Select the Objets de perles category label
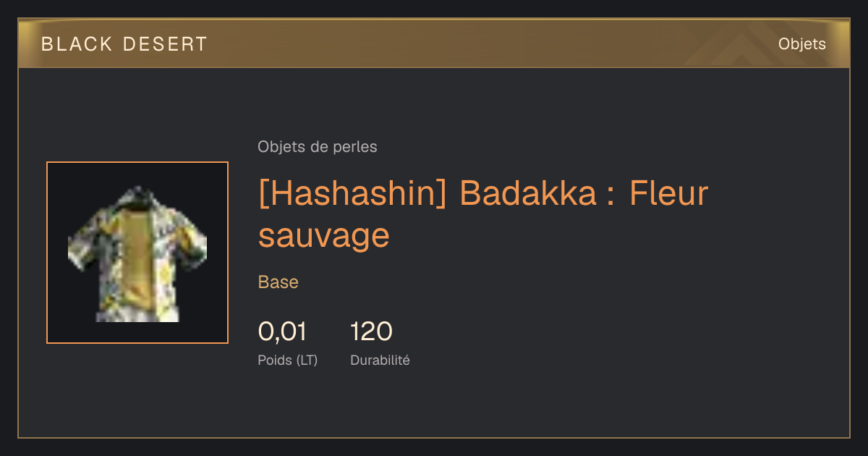This screenshot has width=868, height=456. point(318,147)
